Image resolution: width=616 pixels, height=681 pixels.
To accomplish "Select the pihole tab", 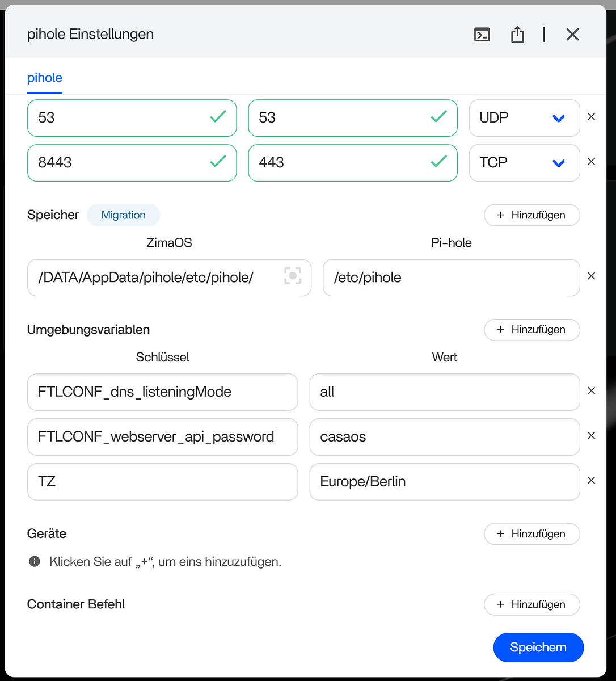I will click(x=45, y=78).
